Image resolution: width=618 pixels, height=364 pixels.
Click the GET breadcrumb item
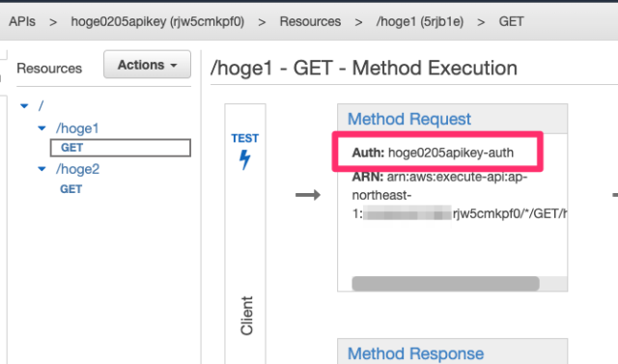tap(511, 21)
